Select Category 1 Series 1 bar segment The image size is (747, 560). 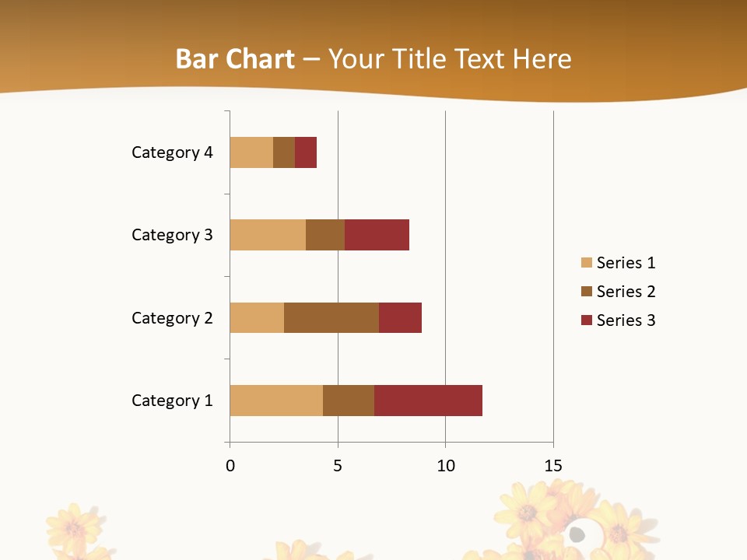click(275, 401)
